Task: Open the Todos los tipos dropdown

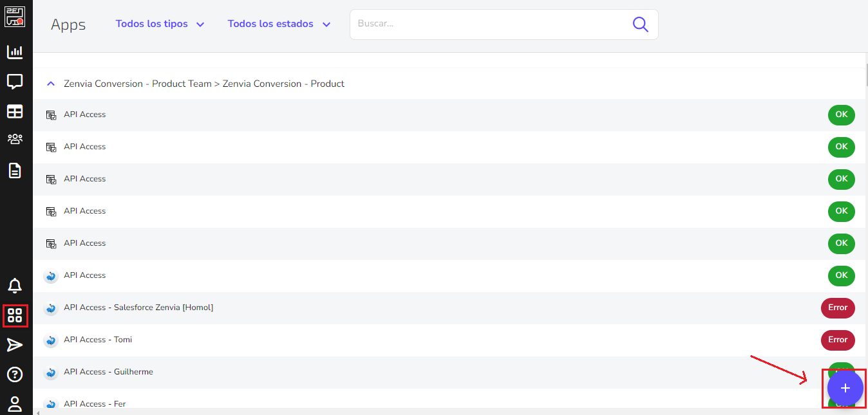Action: click(160, 24)
